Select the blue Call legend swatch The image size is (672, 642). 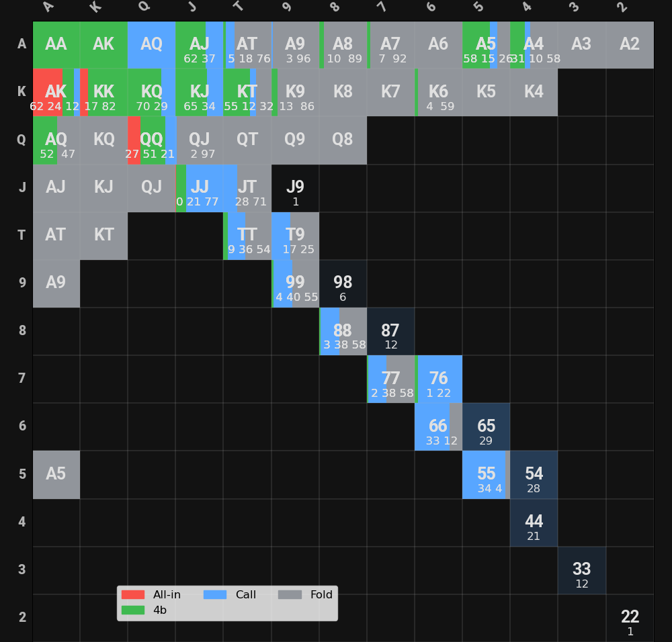point(215,594)
